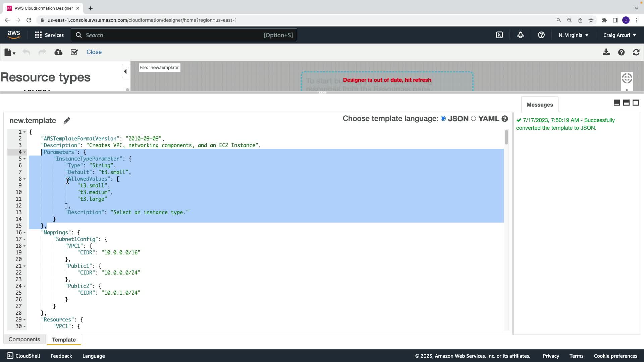Maximize the editor pane with rightmost layout icon
Image resolution: width=644 pixels, height=362 pixels.
(636, 103)
